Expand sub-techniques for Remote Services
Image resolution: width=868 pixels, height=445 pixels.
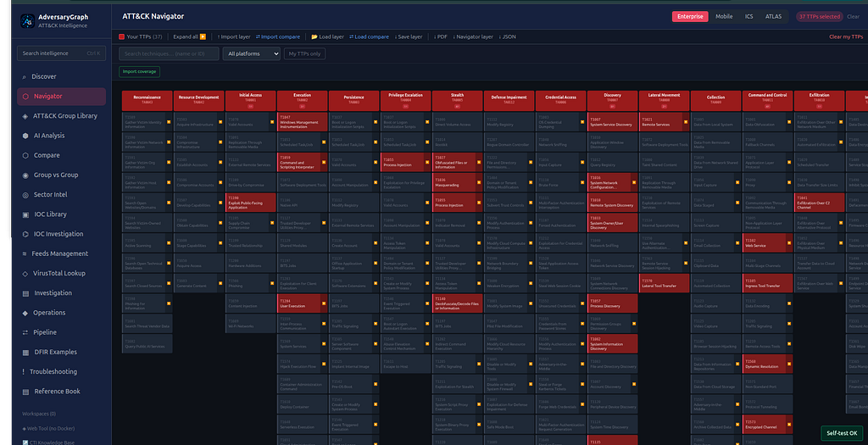[686, 122]
